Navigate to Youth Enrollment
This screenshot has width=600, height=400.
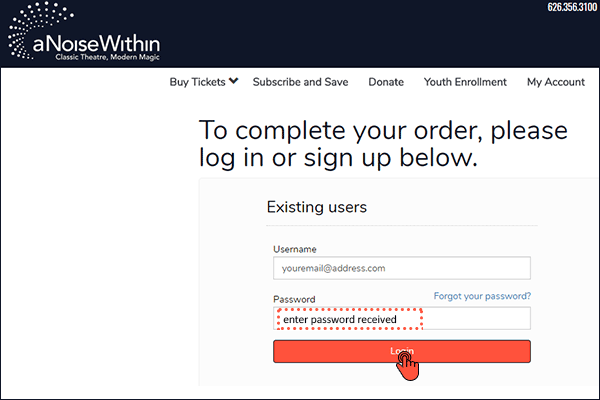click(x=465, y=82)
